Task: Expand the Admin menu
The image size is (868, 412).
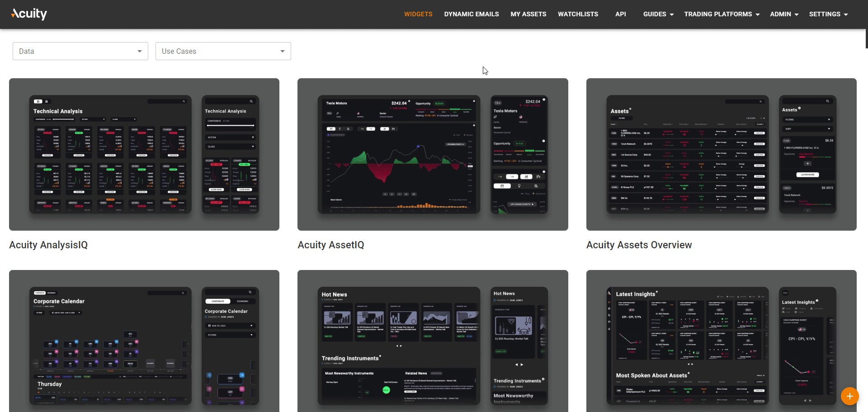Action: (784, 14)
